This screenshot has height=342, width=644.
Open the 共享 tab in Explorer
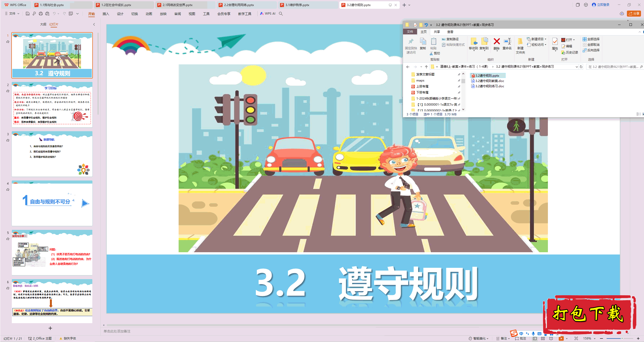(437, 32)
